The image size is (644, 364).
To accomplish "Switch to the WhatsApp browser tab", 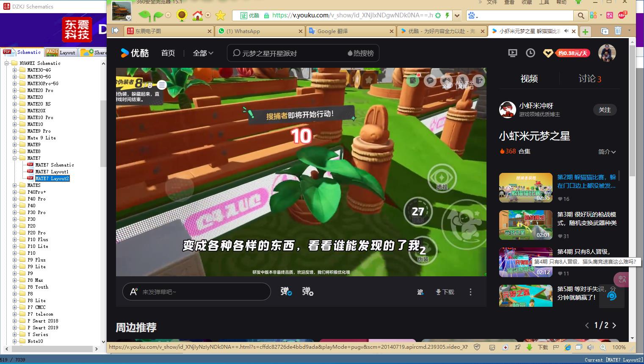I will click(x=260, y=31).
